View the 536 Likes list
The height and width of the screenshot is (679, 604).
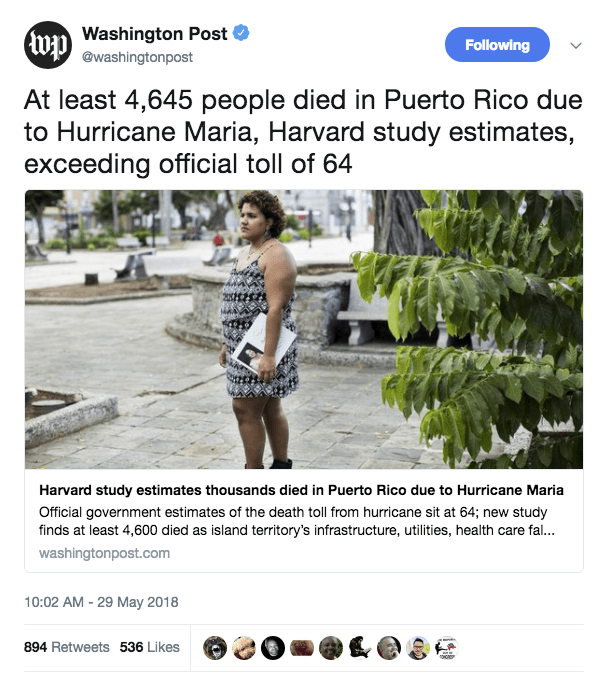point(150,647)
